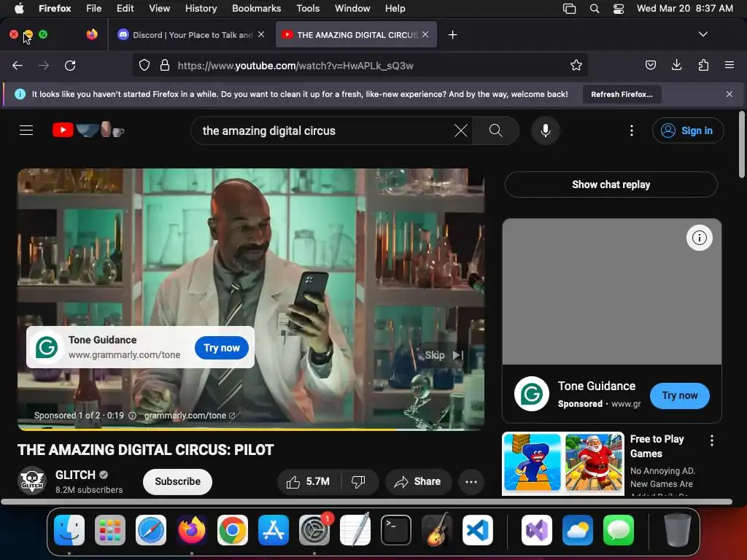Click Show chat replay
The height and width of the screenshot is (560, 747).
pos(611,184)
